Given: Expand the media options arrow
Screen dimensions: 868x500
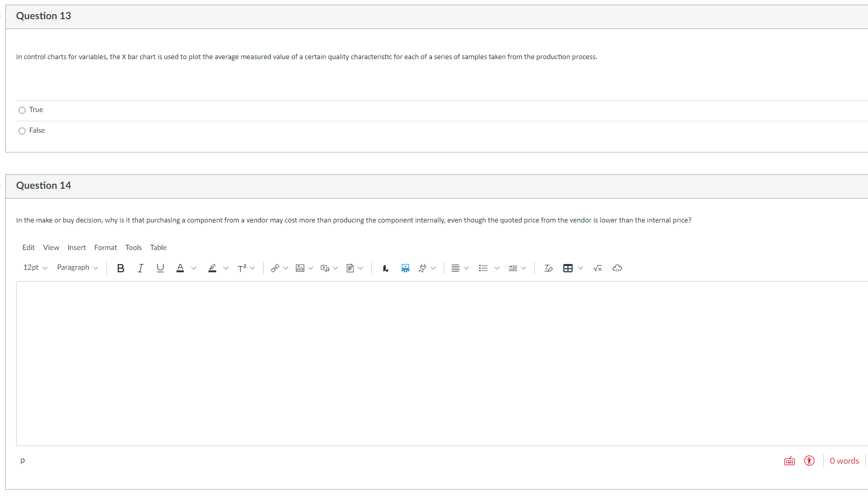Looking at the screenshot, I should pyautogui.click(x=335, y=268).
